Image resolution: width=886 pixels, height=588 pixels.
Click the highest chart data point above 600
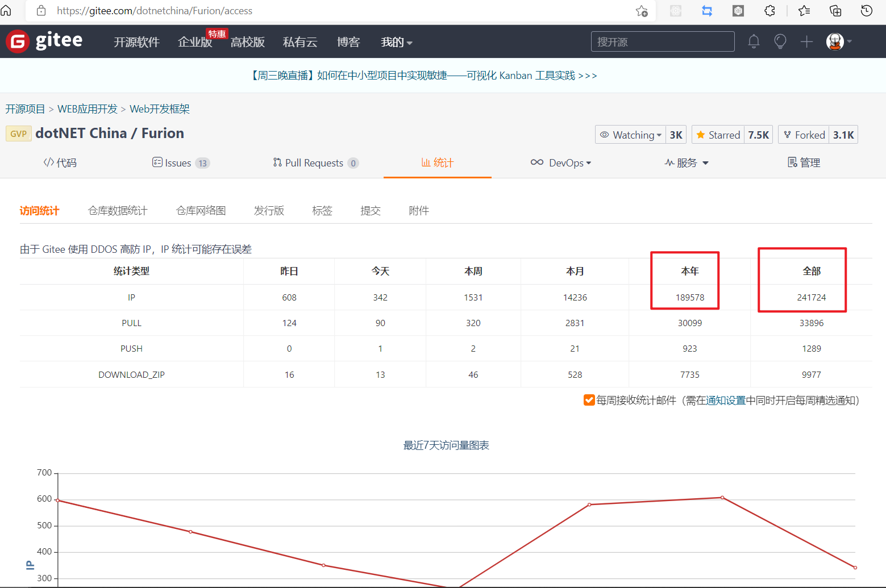(722, 498)
